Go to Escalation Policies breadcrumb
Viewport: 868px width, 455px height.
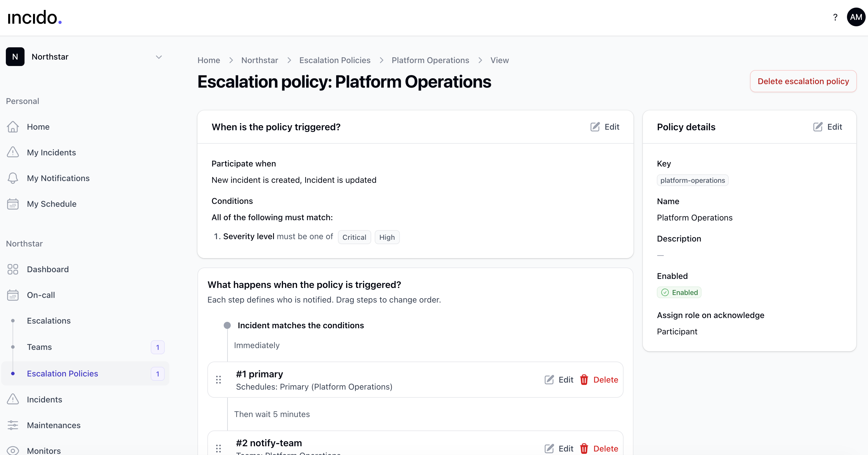(x=335, y=60)
